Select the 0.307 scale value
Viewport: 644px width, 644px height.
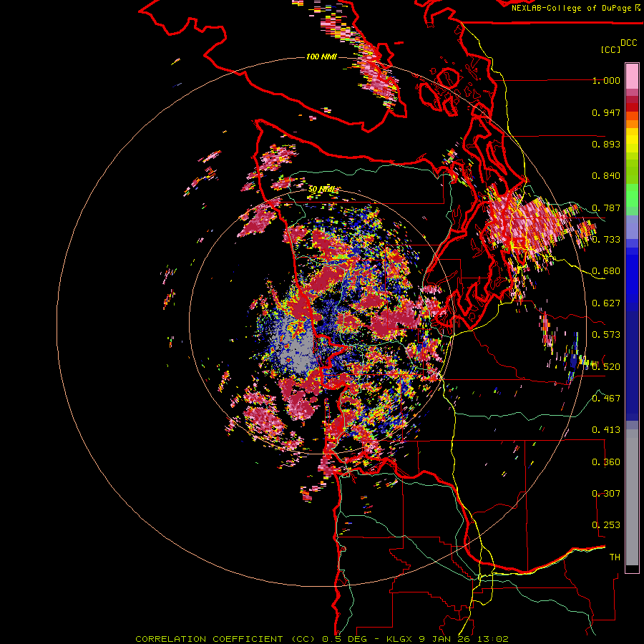606,494
